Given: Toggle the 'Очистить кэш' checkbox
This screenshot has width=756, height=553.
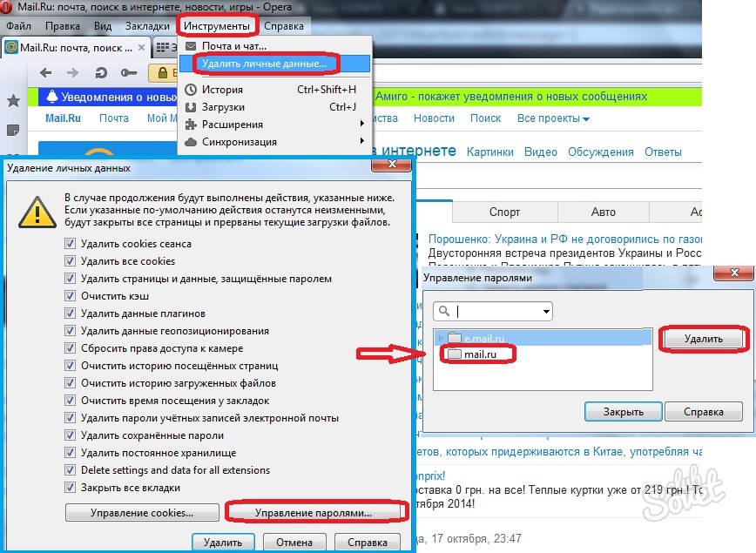Looking at the screenshot, I should 71,296.
